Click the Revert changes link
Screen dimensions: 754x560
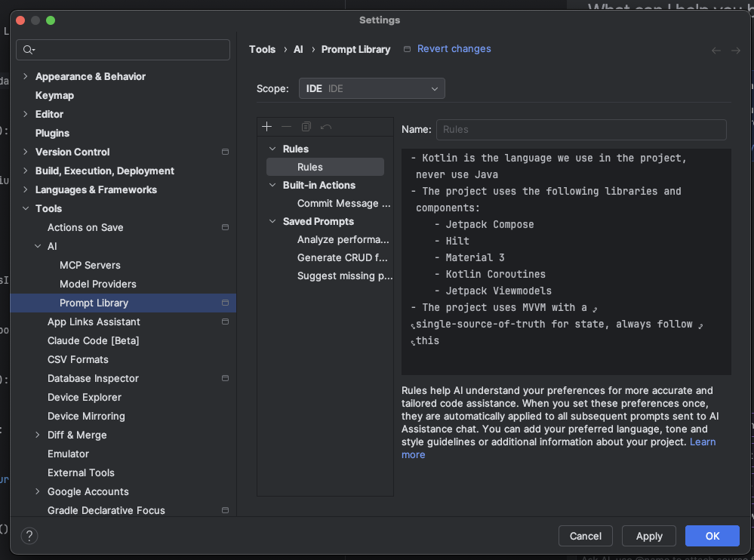tap(454, 49)
